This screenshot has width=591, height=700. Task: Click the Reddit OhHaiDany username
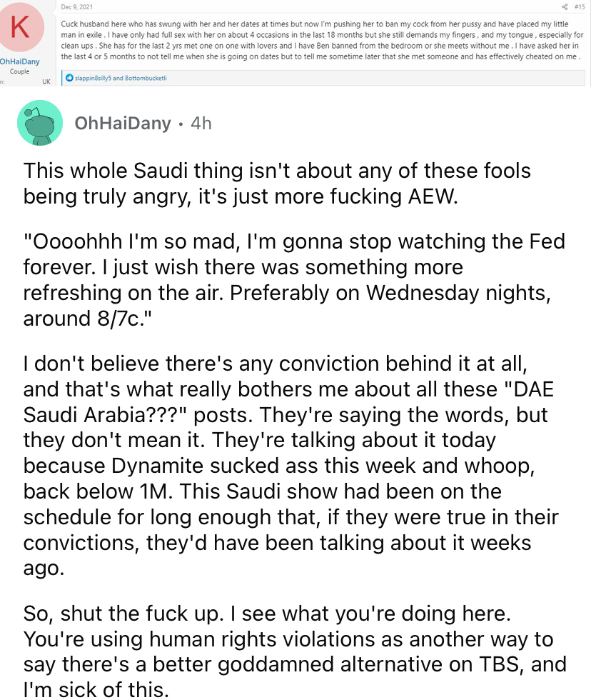[x=123, y=123]
